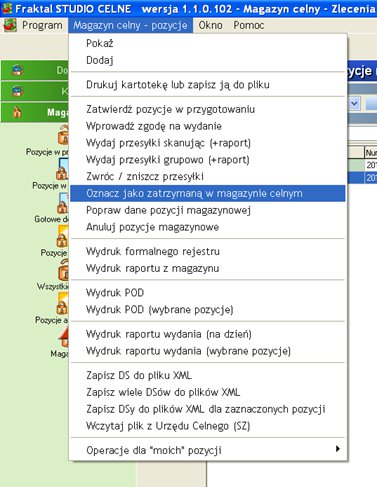Open the second green sidebar section with box icon
This screenshot has height=487, width=377.
pos(35,91)
